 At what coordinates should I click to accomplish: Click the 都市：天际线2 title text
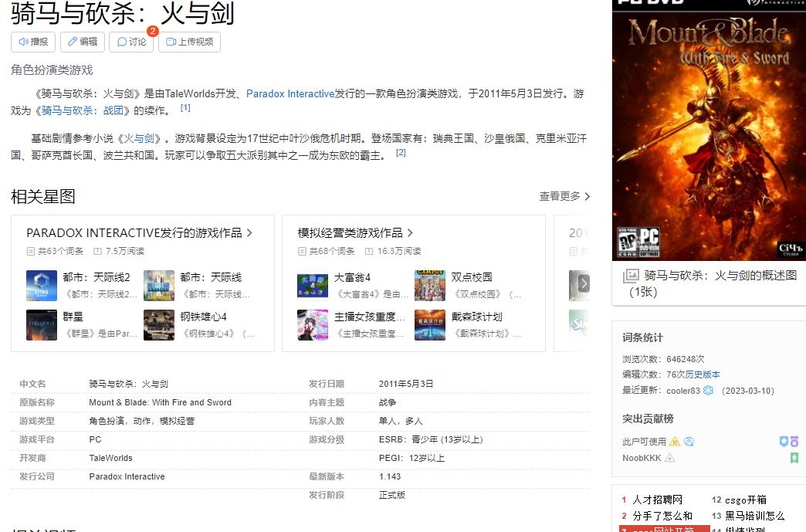click(x=97, y=277)
